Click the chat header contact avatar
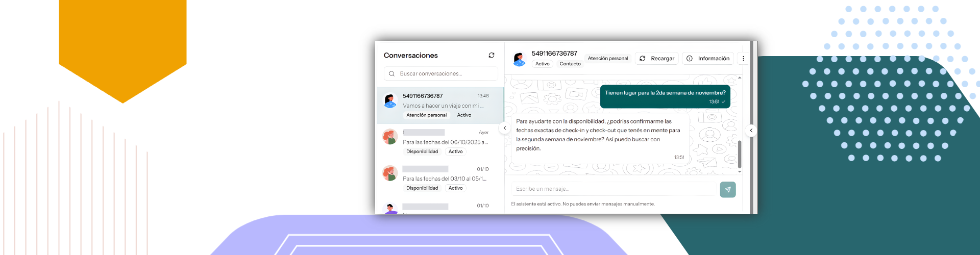This screenshot has height=255, width=980. 519,59
